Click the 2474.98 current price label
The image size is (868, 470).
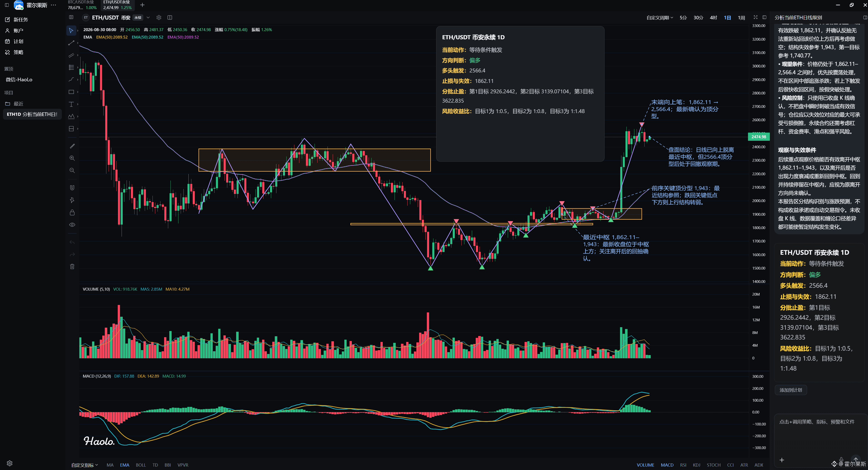pyautogui.click(x=758, y=137)
